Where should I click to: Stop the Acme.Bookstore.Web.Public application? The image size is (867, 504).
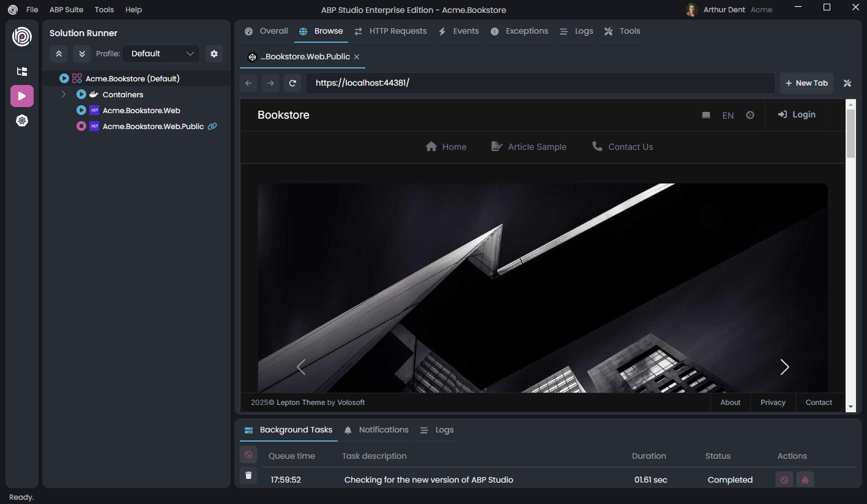coord(82,126)
